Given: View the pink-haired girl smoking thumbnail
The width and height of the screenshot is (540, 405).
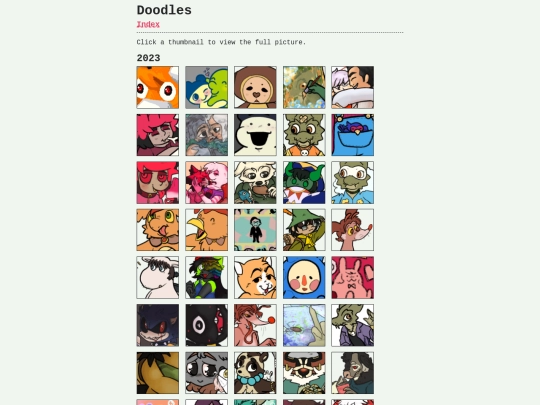Looking at the screenshot, I should point(158,135).
